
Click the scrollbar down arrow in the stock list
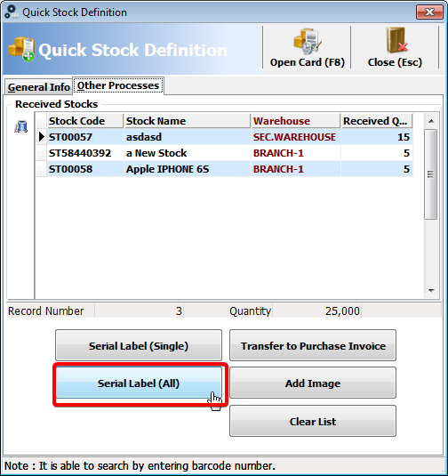[x=431, y=291]
